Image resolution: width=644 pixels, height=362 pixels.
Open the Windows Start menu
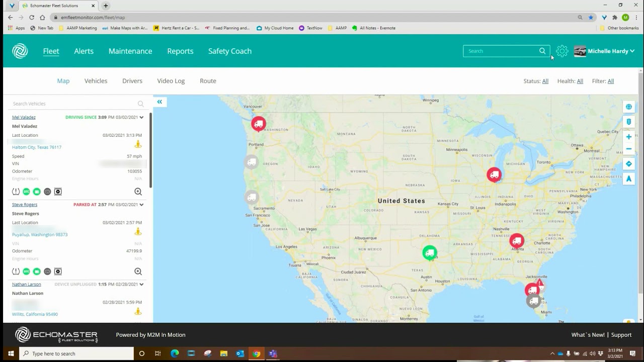pyautogui.click(x=11, y=353)
